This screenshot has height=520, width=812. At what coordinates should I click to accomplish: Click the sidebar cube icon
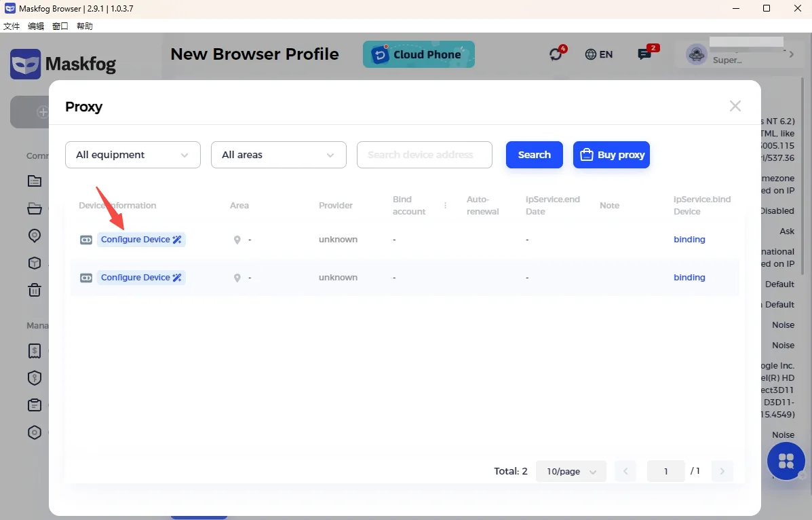point(35,263)
